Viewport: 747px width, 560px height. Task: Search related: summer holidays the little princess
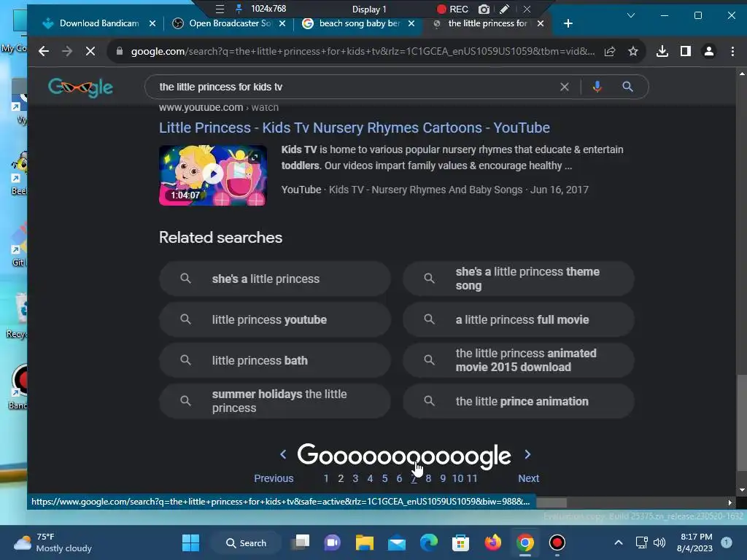[275, 402]
